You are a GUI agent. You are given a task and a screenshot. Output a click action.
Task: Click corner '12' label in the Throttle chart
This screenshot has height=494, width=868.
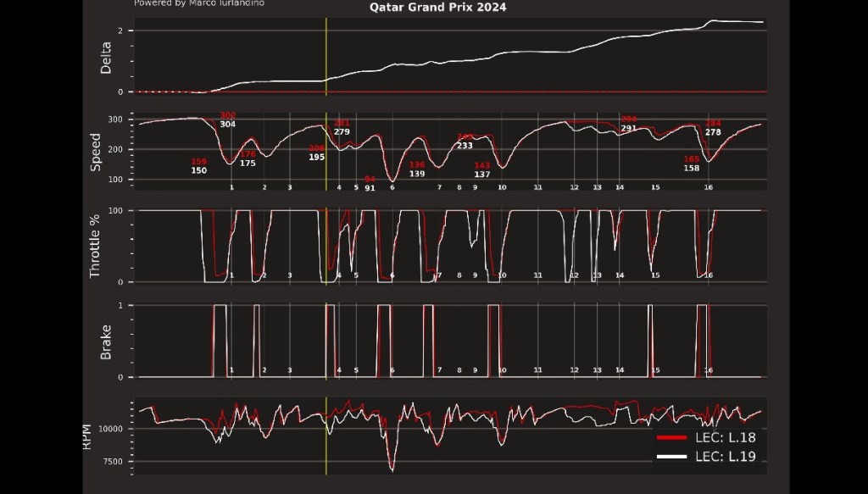[574, 275]
